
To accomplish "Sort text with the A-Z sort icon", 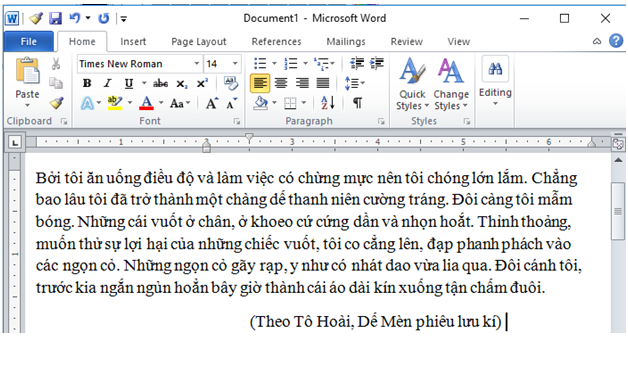I will pyautogui.click(x=328, y=103).
